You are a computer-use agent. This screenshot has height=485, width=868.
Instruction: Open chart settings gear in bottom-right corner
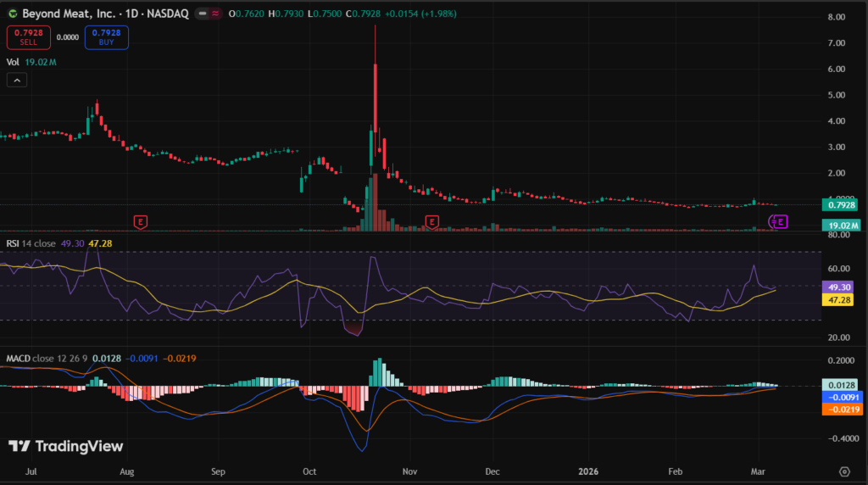tap(844, 471)
